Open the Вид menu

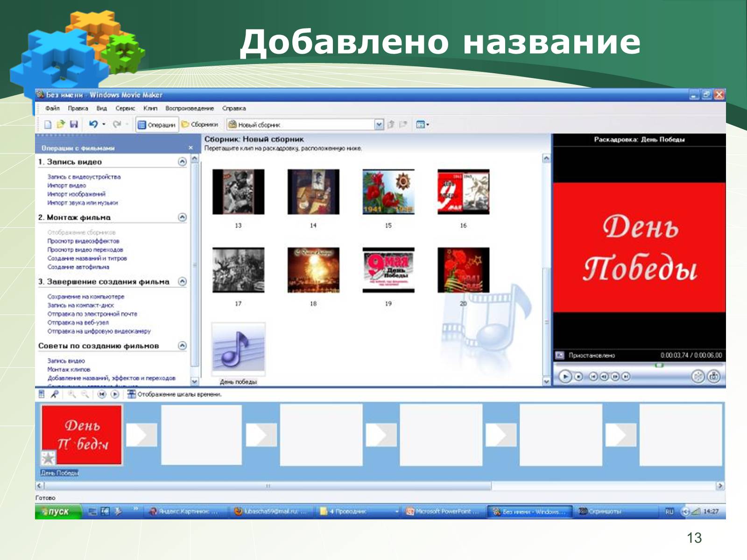[102, 108]
